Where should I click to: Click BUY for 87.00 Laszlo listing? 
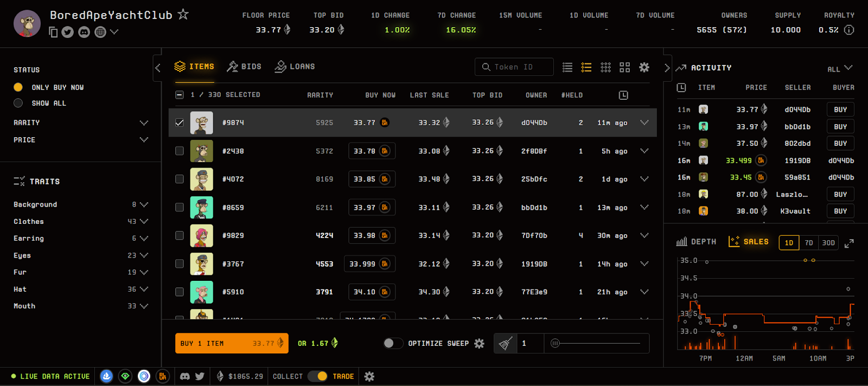[x=840, y=194]
